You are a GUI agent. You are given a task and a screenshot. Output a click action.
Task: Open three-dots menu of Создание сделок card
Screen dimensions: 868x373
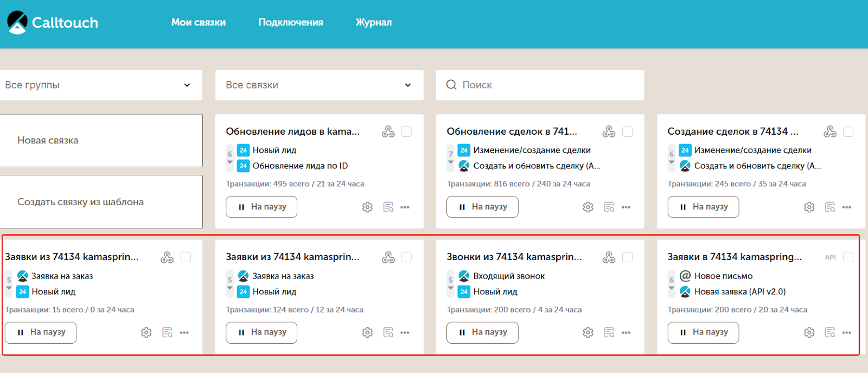846,207
